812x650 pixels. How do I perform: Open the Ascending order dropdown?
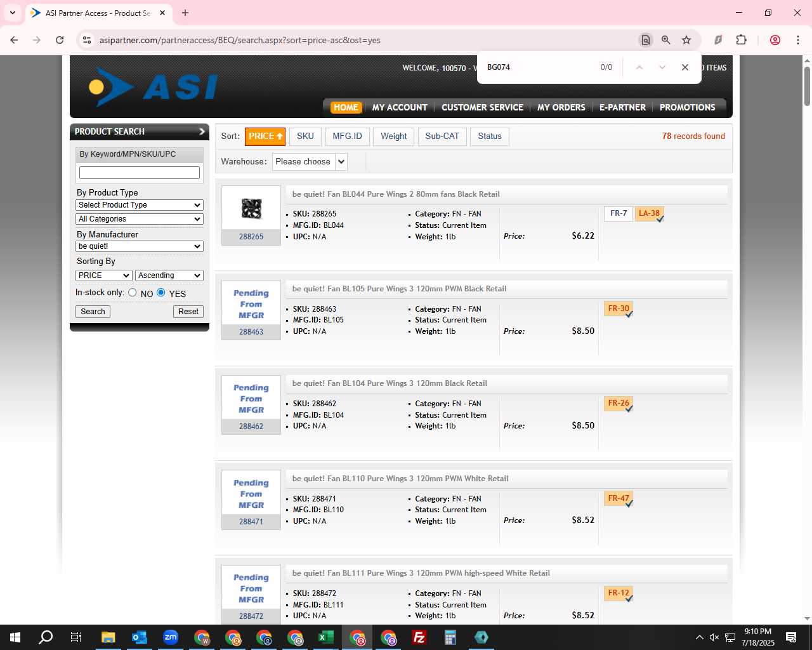click(x=169, y=275)
